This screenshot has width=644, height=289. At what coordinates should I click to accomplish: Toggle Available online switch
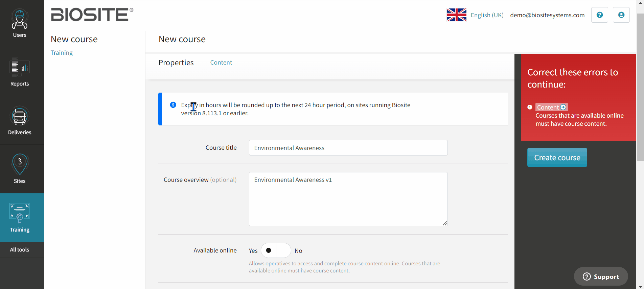tap(276, 250)
